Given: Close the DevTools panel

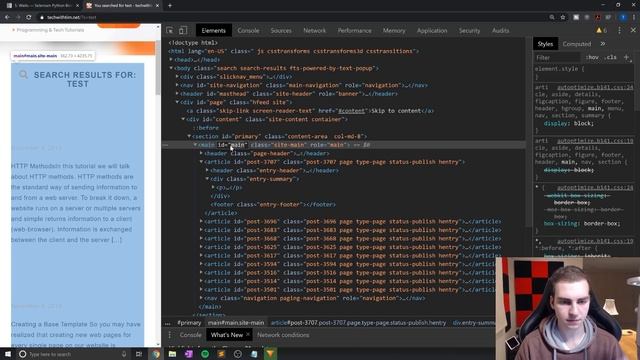Looking at the screenshot, I should (x=633, y=31).
